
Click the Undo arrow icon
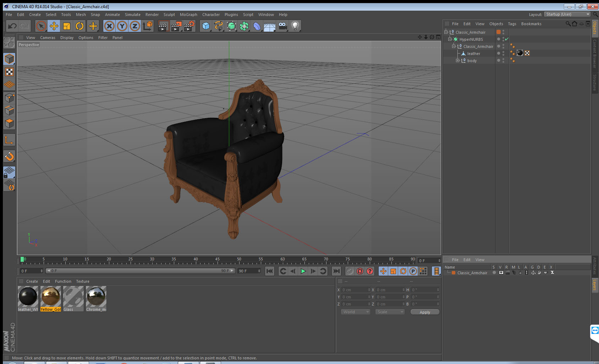(x=12, y=26)
